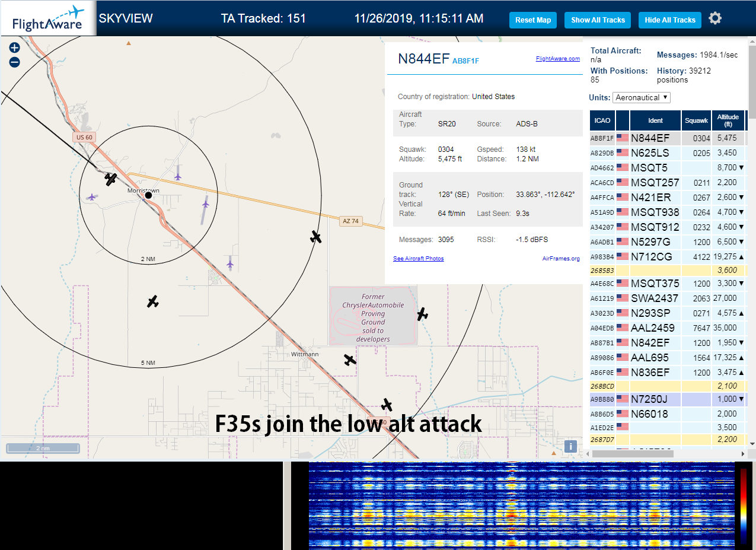The width and height of the screenshot is (756, 550).
Task: Select the 2685B3 row
Action: click(667, 271)
